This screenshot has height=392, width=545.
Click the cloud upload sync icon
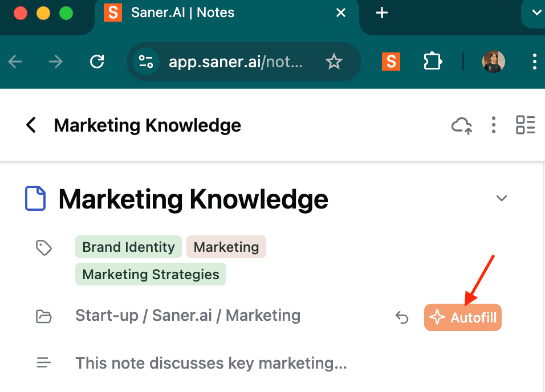tap(462, 125)
